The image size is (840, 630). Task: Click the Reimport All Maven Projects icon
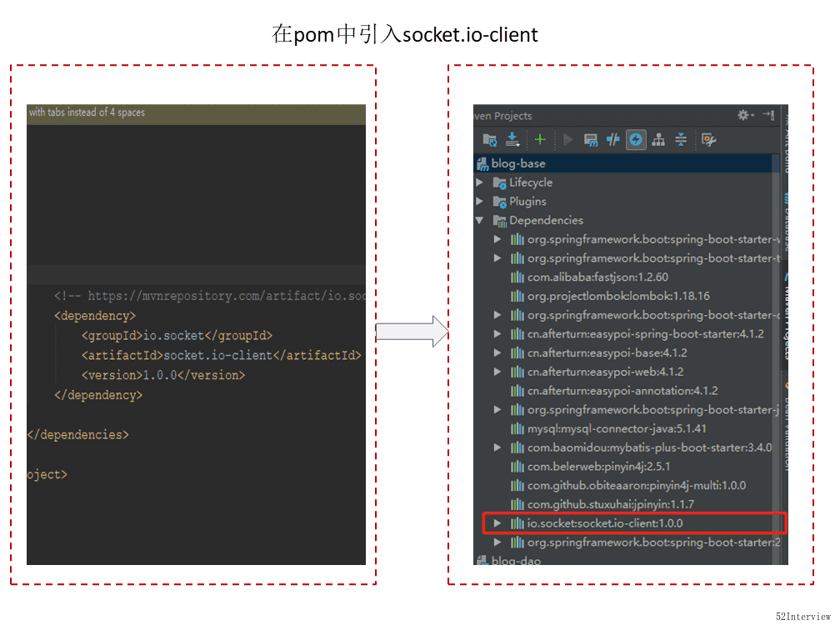[489, 140]
